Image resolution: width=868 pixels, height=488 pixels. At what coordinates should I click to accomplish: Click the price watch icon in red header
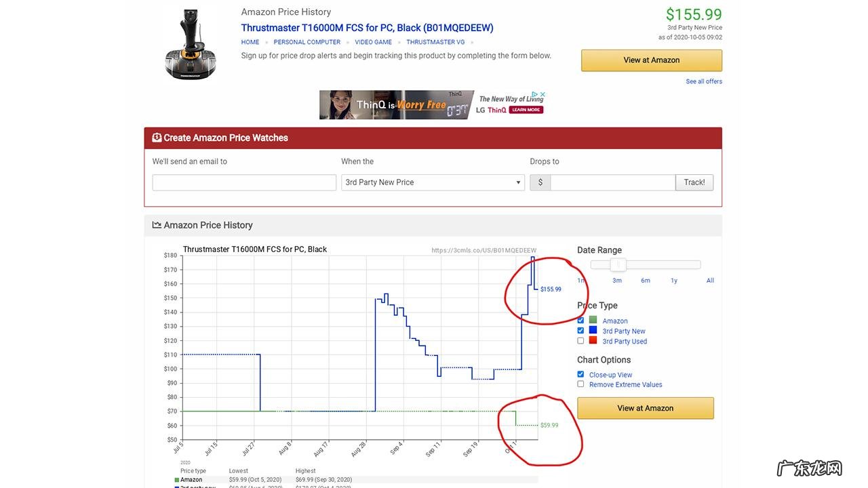(157, 138)
